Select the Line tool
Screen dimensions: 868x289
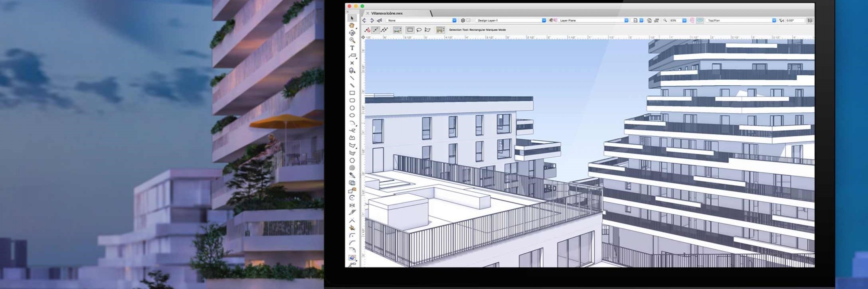tap(352, 78)
